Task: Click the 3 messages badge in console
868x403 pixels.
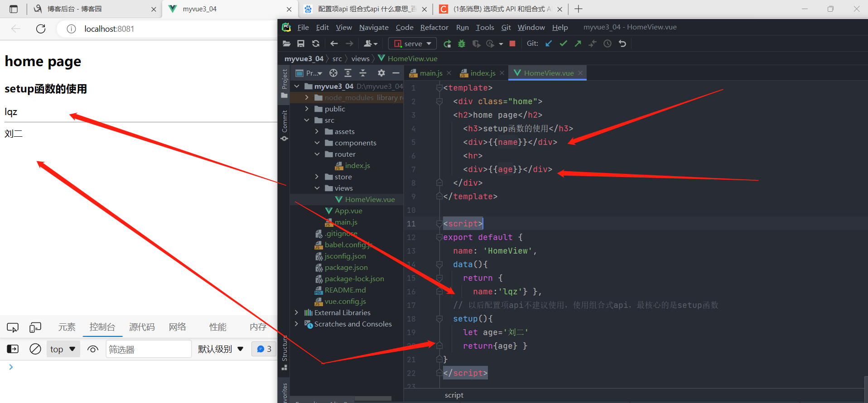Action: 264,349
